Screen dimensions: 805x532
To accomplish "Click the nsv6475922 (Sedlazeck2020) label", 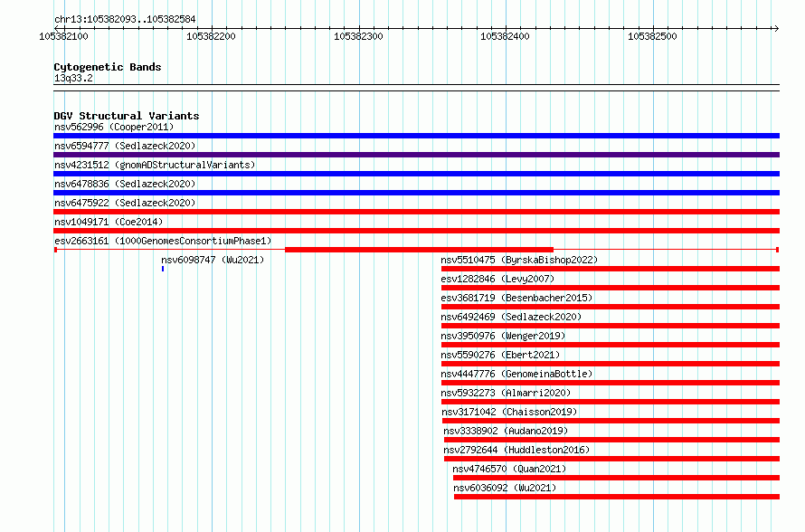I will point(125,203).
